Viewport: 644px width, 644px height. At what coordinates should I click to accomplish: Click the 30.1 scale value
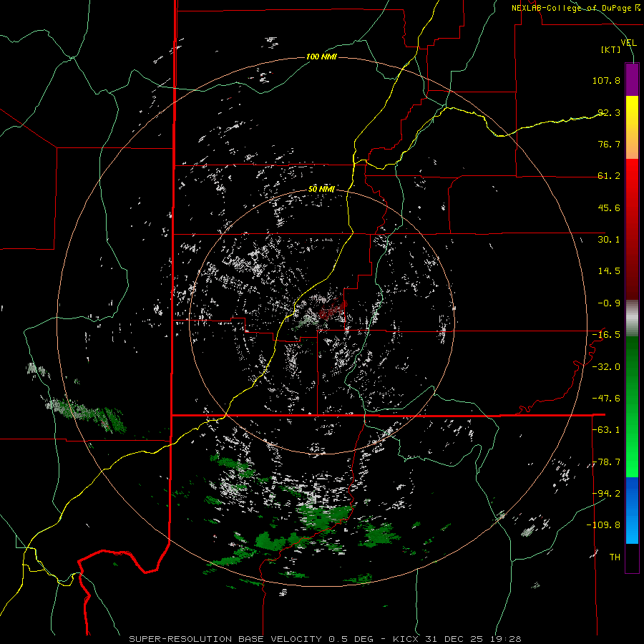(x=609, y=240)
